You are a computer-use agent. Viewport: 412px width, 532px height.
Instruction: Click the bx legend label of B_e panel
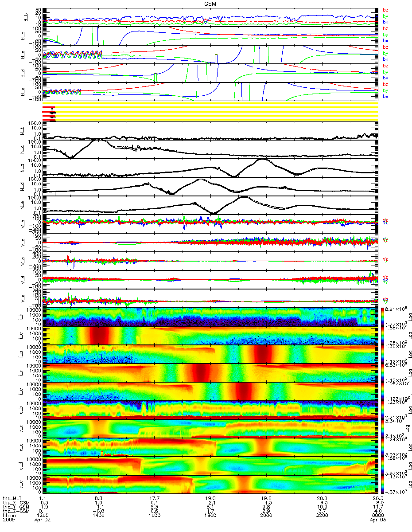click(385, 96)
